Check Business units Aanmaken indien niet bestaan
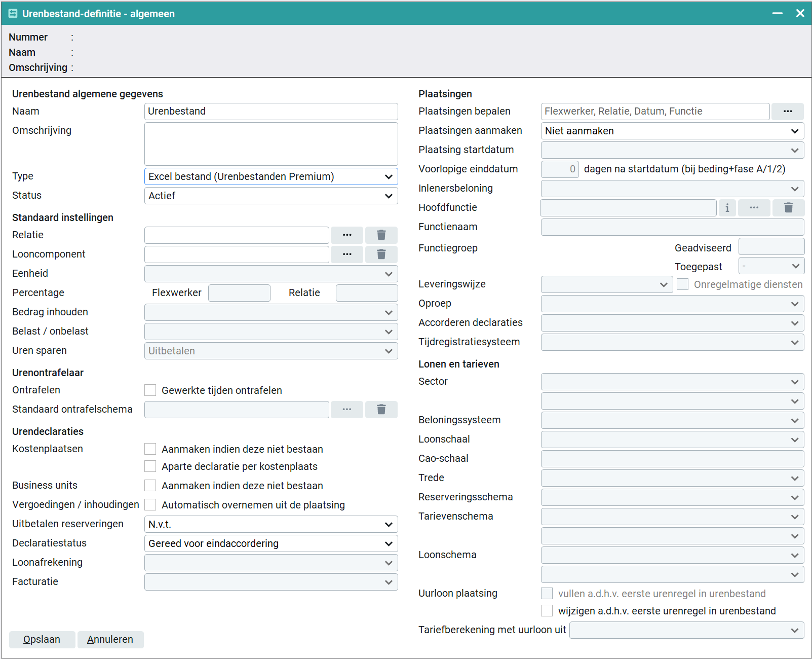Image resolution: width=812 pixels, height=659 pixels. pos(150,486)
